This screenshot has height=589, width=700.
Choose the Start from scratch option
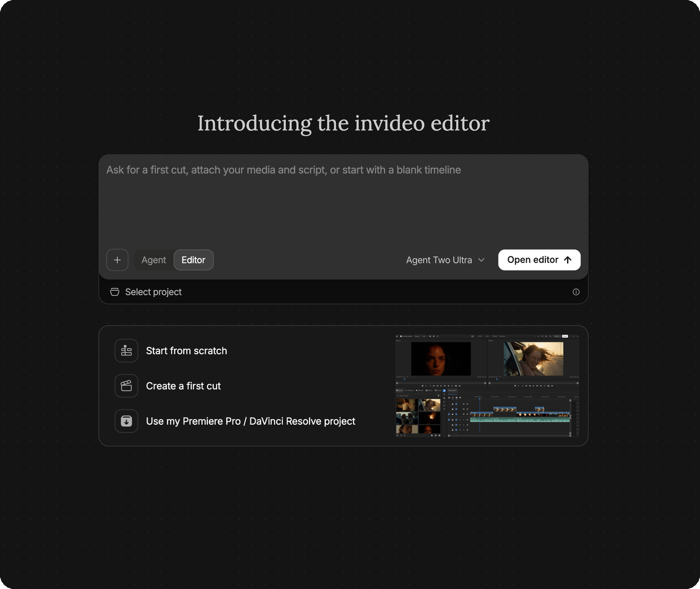pos(186,351)
